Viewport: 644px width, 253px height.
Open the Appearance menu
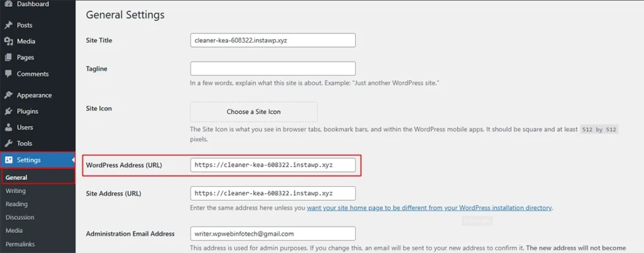tap(34, 95)
